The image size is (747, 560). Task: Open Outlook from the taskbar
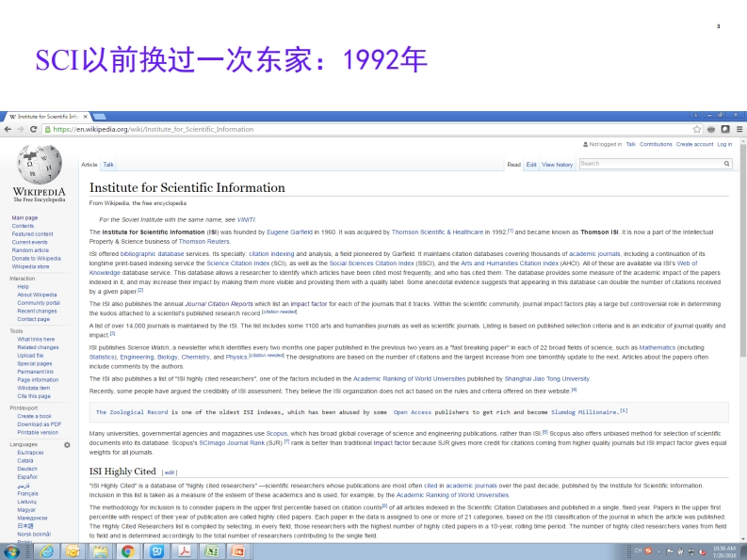(x=73, y=552)
